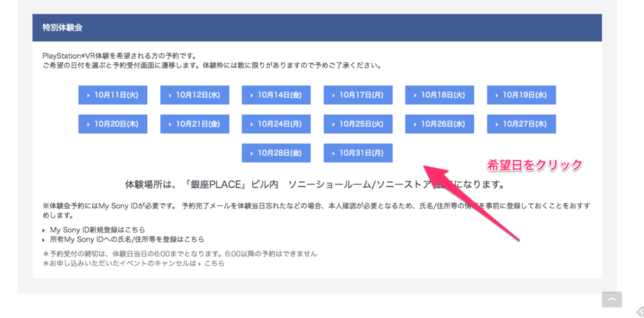Viewport: 644px width, 318px height.
Task: Select the 10月11日(火) date button
Action: (113, 95)
